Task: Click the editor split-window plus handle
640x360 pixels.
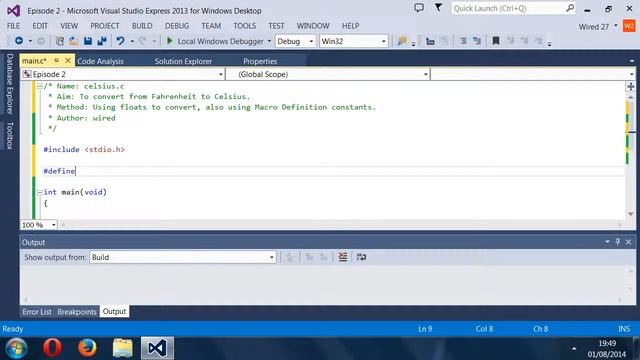Action: [631, 87]
